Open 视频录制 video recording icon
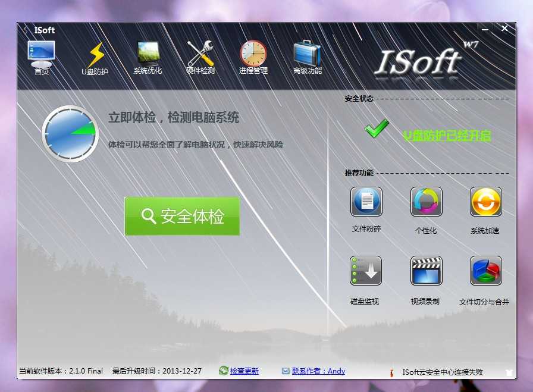Viewport: 533px width, 392px height. click(x=427, y=271)
